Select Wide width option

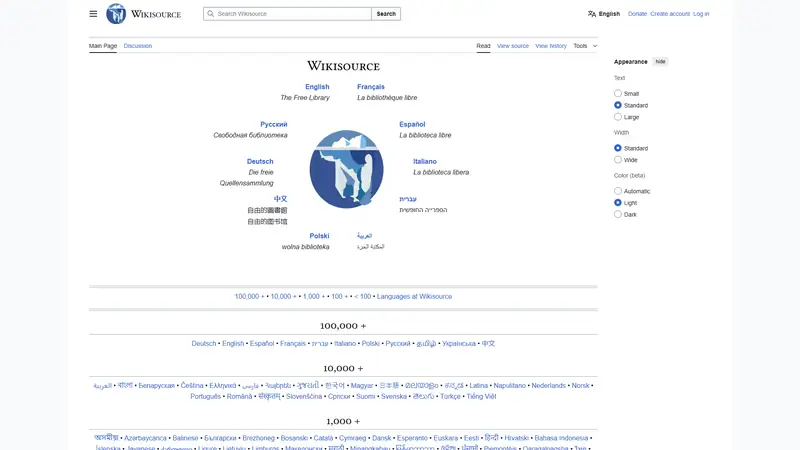point(618,160)
